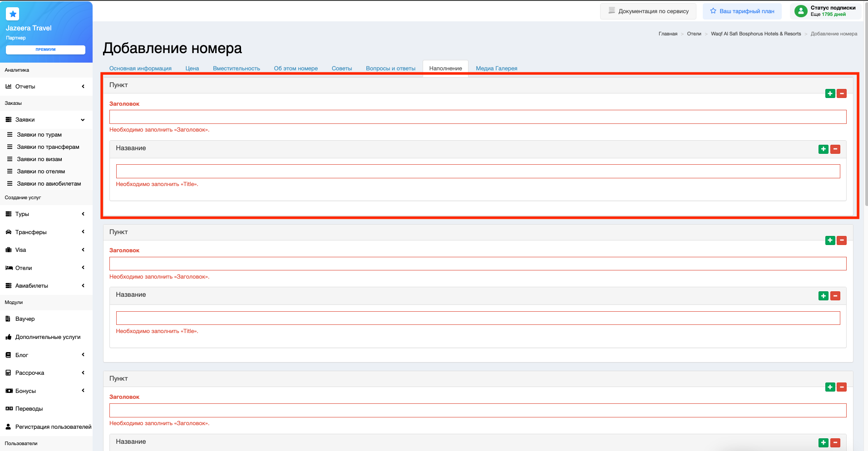This screenshot has height=451, width=868.
Task: Switch to Основная информация tab
Action: [x=140, y=69]
